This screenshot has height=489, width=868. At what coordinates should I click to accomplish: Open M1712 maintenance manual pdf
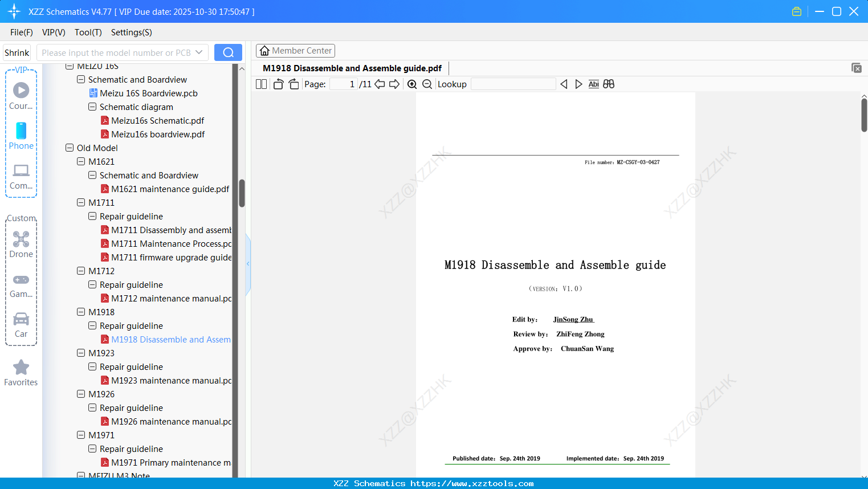click(166, 299)
